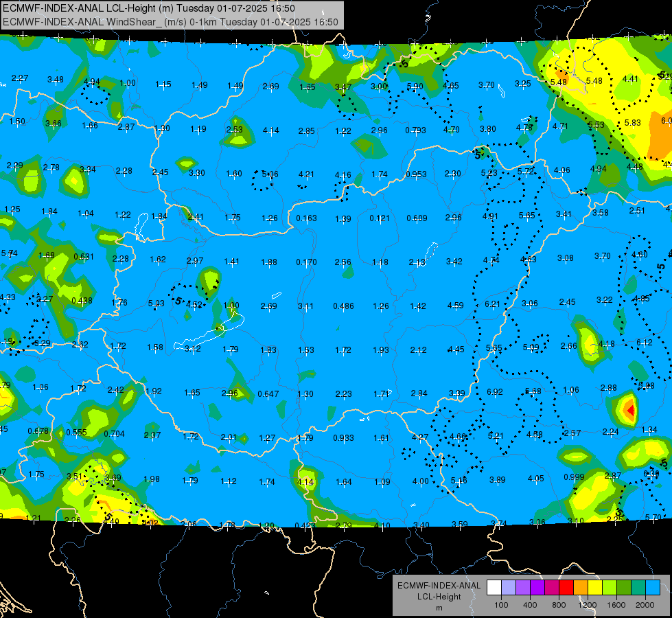Click the dark green legend swatch
This screenshot has width=672, height=618.
(623, 587)
